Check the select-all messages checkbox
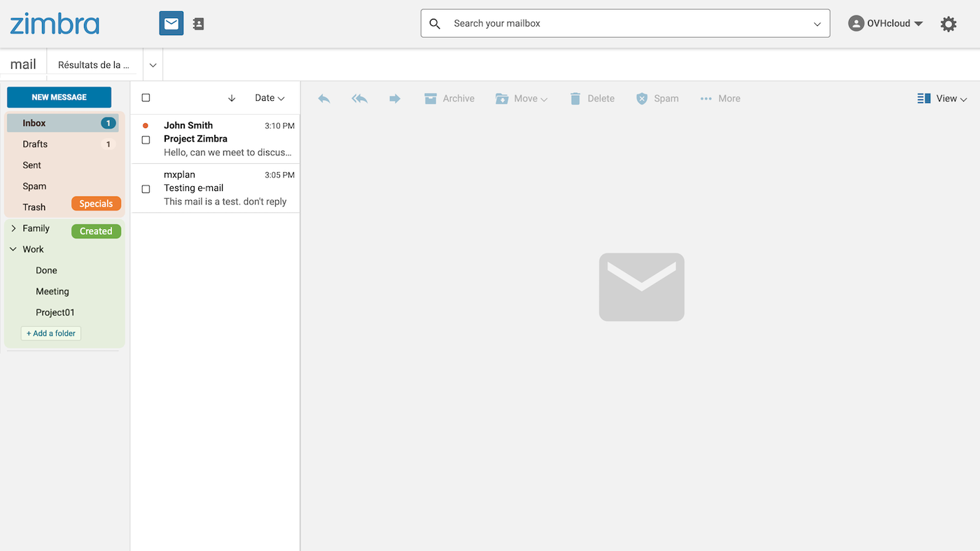Screen dimensions: 980x551 [146, 98]
